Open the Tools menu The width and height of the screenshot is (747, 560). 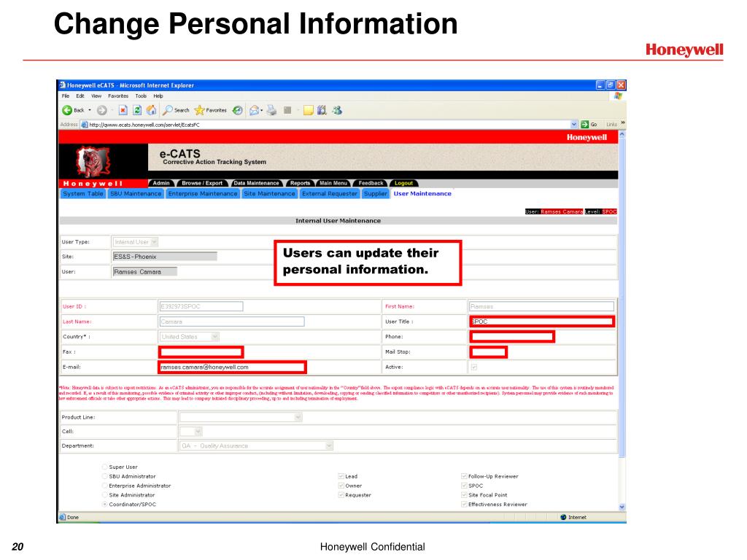point(141,96)
